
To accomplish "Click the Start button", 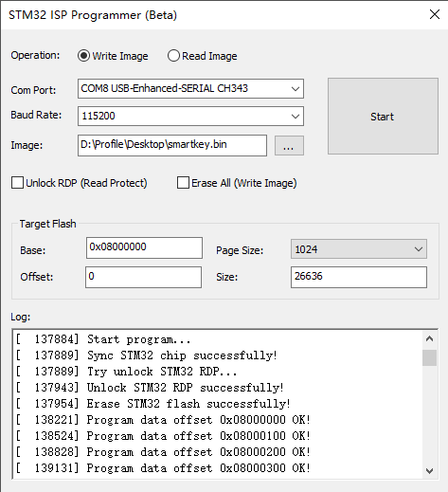I will pyautogui.click(x=383, y=117).
